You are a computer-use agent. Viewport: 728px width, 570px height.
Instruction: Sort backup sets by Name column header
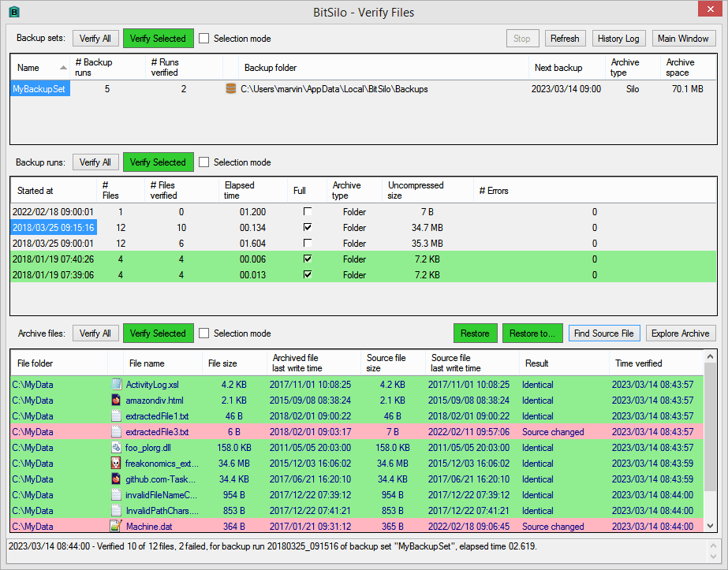28,68
